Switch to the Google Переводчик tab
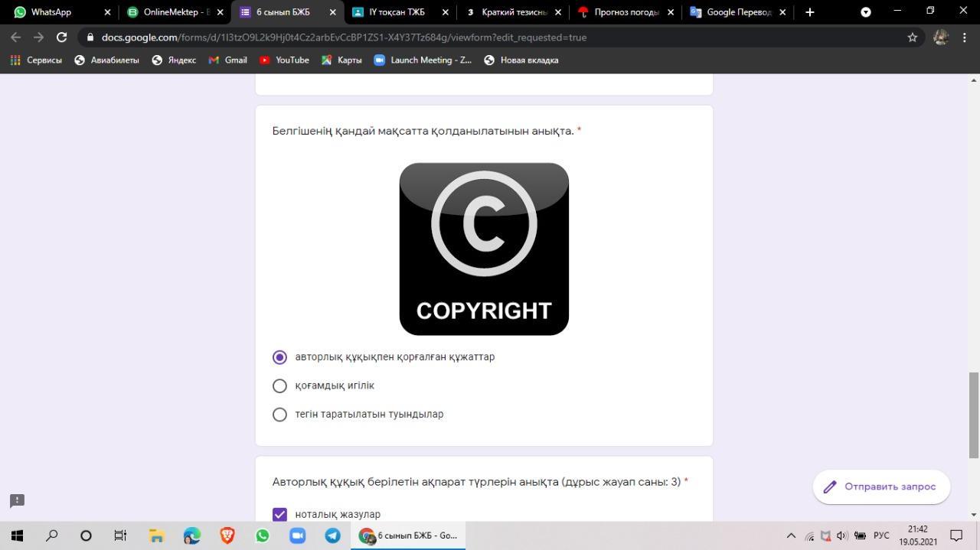Image resolution: width=980 pixels, height=550 pixels. tap(731, 12)
